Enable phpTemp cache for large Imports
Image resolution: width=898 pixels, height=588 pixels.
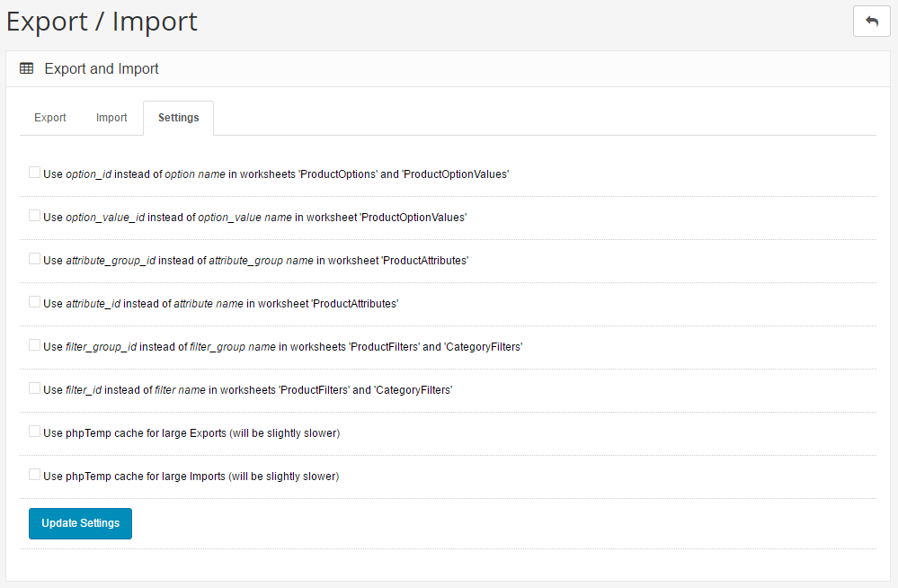(x=34, y=475)
